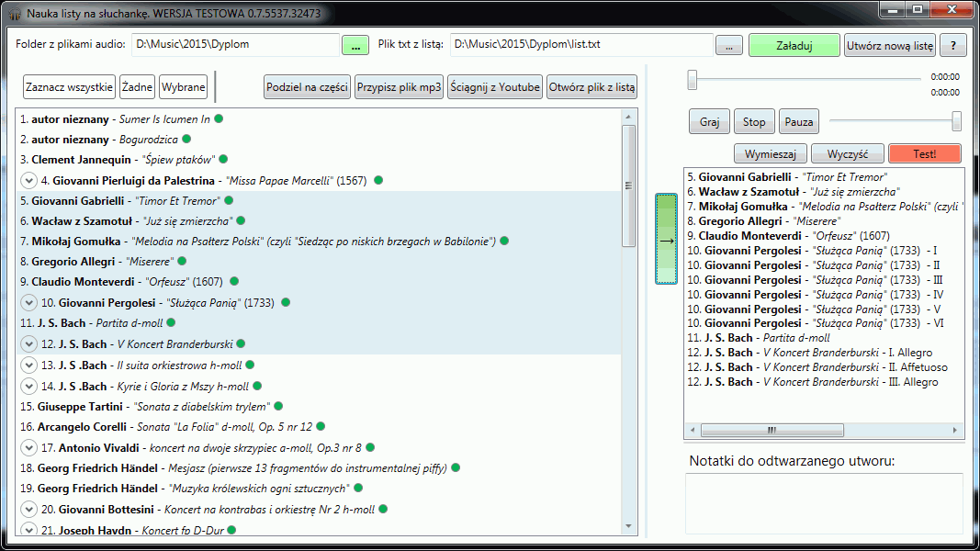The image size is (980, 551).
Task: Browse list txt file with gray ellipsis button
Action: pos(729,45)
